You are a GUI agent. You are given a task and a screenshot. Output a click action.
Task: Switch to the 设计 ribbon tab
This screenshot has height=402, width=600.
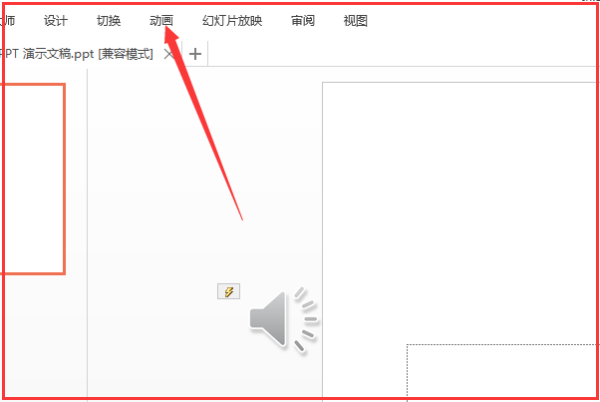55,21
